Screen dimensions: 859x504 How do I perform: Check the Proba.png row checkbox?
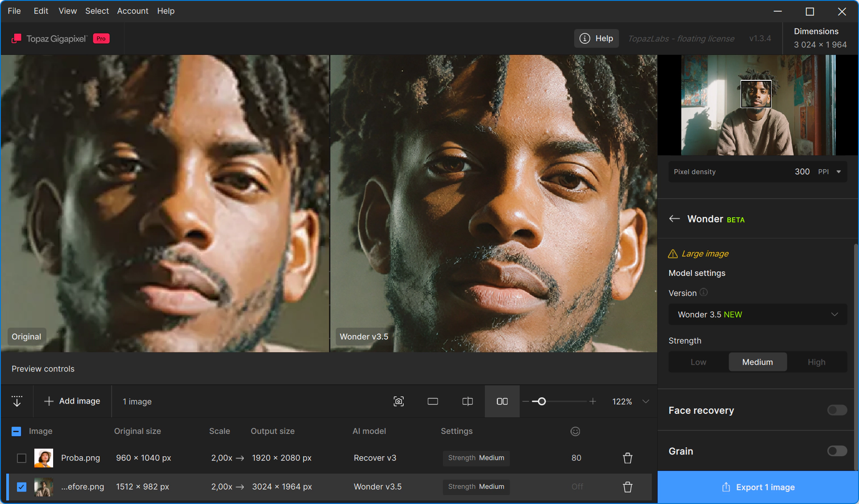[21, 458]
